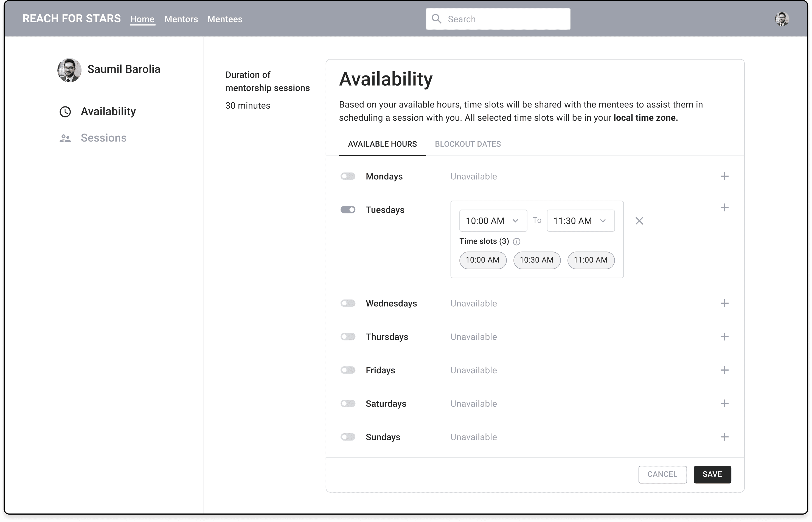Image resolution: width=812 pixels, height=522 pixels.
Task: Turn off the Tuesdays toggle
Action: (348, 210)
